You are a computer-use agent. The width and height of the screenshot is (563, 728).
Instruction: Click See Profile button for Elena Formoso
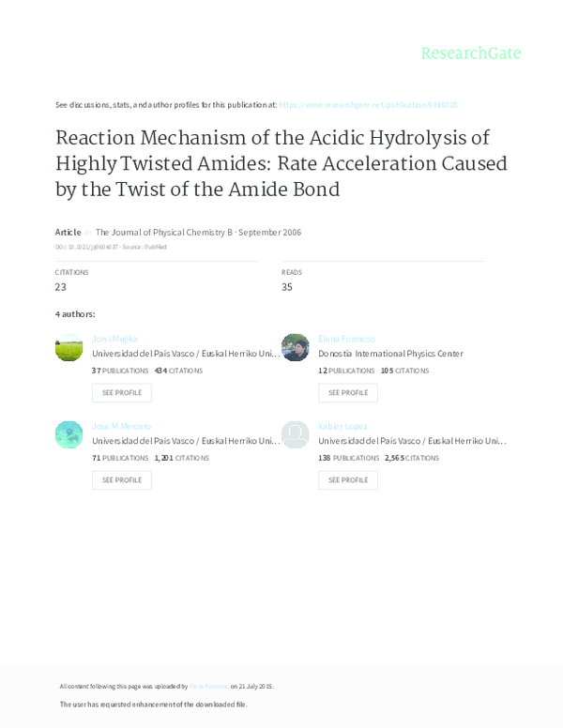[348, 392]
